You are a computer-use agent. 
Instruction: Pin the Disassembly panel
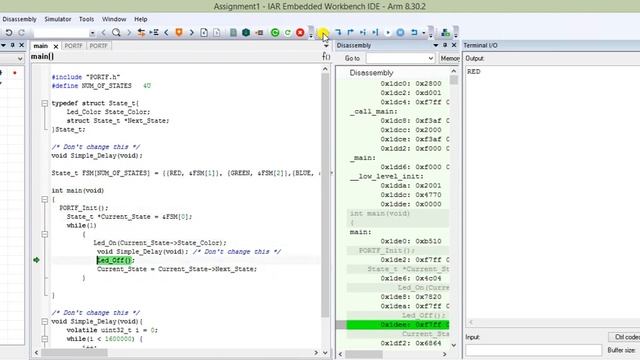pyautogui.click(x=445, y=45)
